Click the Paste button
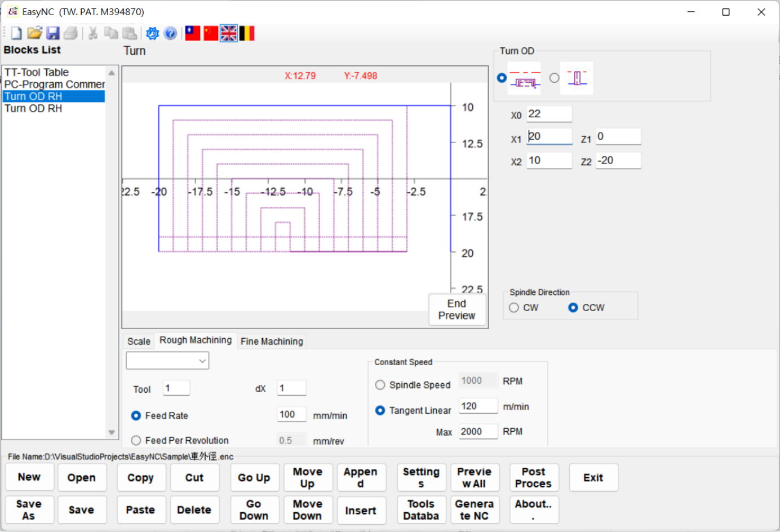The height and width of the screenshot is (532, 780). point(141,510)
